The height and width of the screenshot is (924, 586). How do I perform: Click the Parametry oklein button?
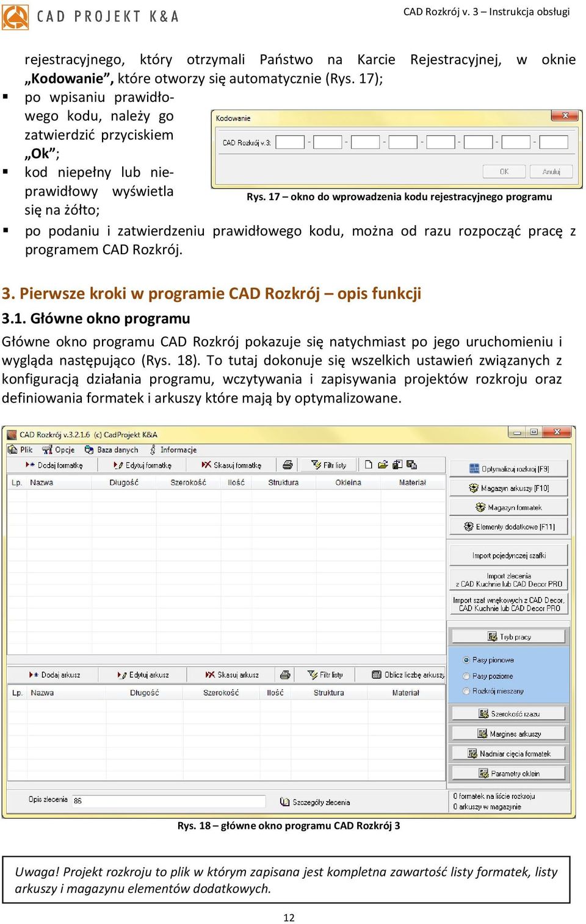(x=508, y=773)
